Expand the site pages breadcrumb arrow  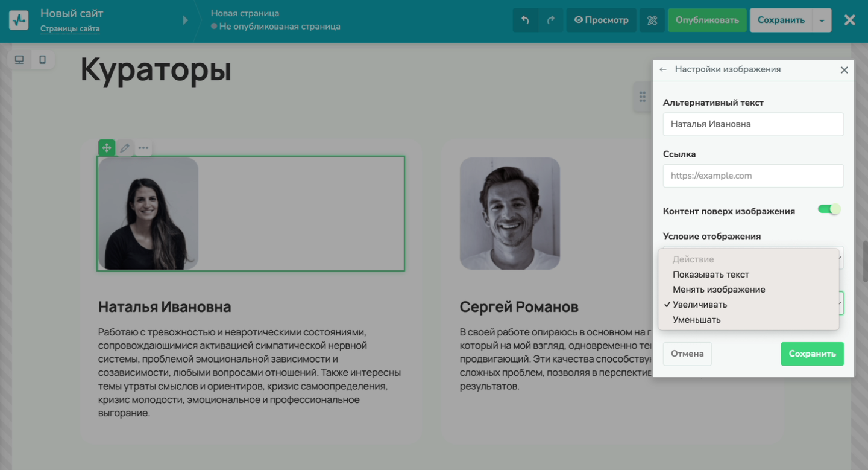tap(186, 21)
